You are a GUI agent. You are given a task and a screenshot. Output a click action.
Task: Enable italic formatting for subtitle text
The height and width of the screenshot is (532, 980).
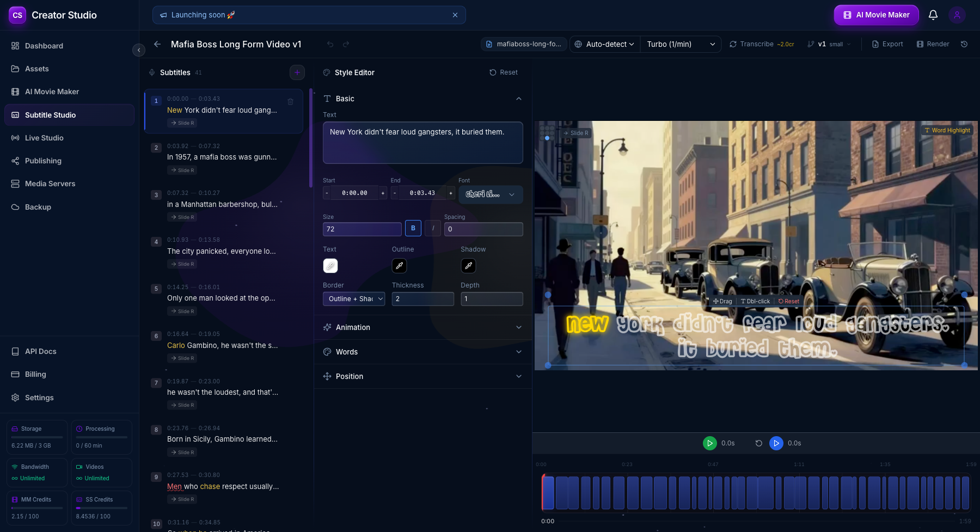pos(433,228)
